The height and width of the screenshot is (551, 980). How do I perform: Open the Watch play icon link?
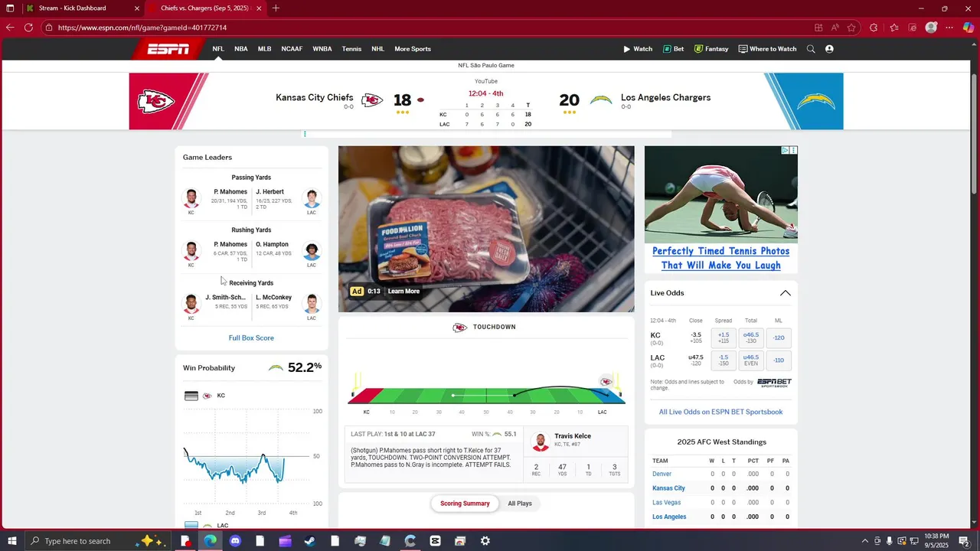click(637, 49)
